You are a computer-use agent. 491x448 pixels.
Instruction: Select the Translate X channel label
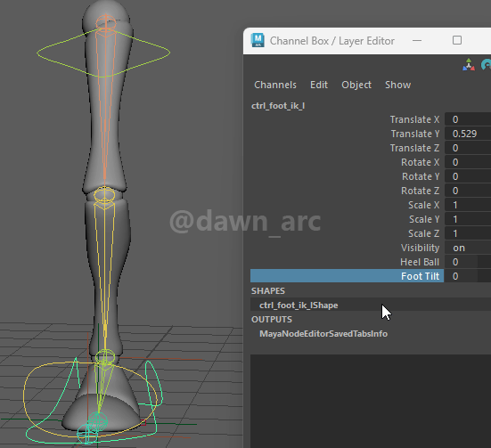pos(414,119)
